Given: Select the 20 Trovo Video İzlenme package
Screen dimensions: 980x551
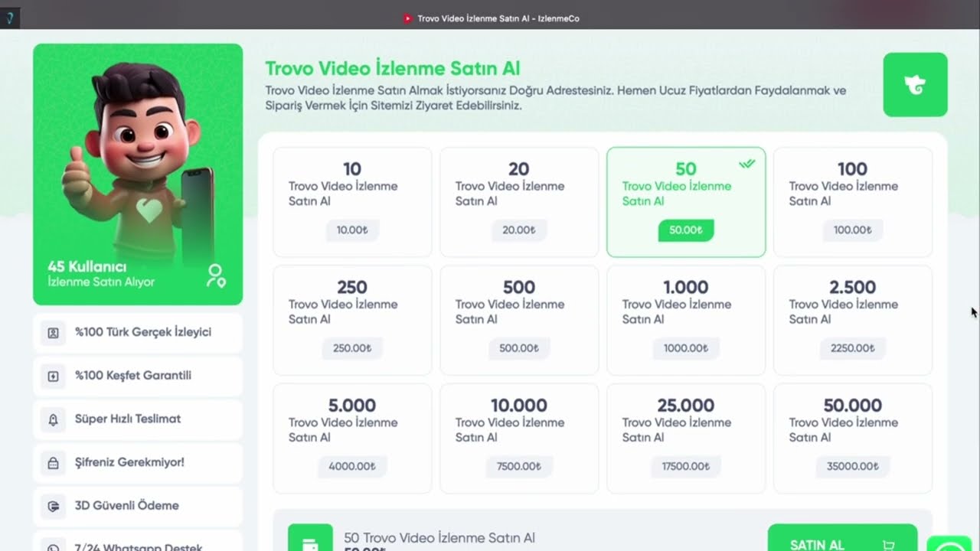Looking at the screenshot, I should pos(519,202).
